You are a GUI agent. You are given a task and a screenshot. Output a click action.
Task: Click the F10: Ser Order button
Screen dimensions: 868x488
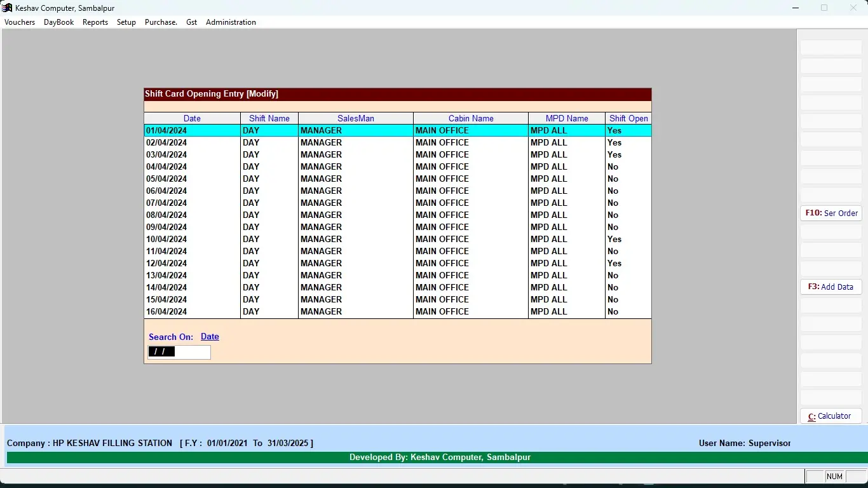[831, 213]
